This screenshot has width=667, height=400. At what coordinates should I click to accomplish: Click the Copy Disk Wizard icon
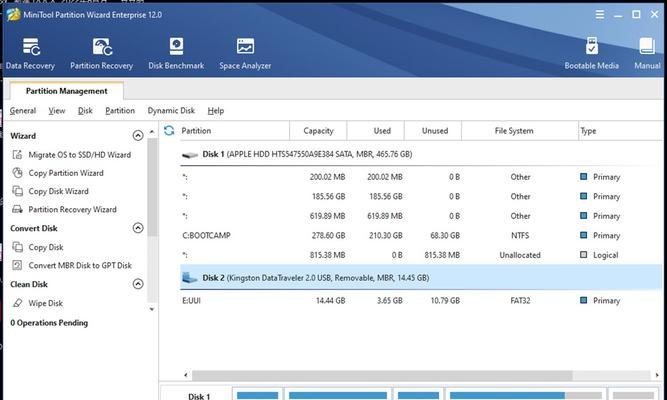17,191
